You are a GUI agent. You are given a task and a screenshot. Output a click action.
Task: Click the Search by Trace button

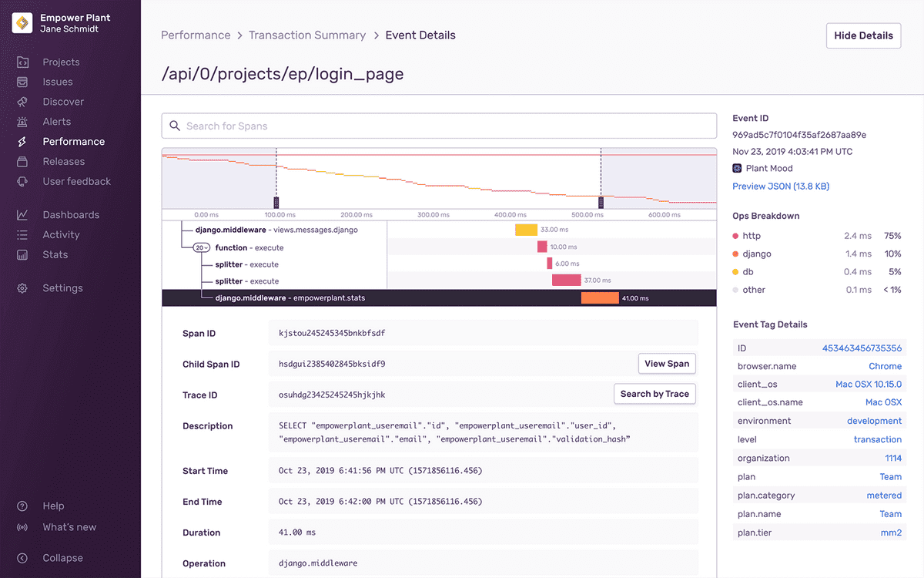654,394
